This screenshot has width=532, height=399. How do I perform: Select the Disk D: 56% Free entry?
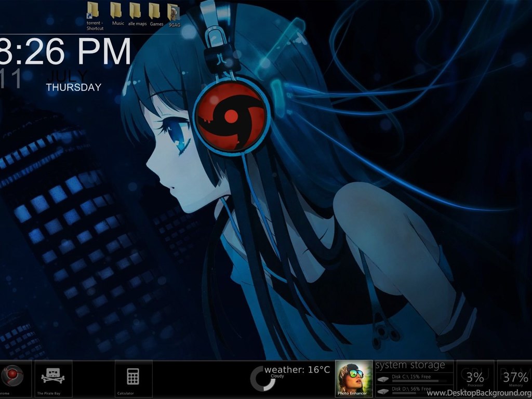click(x=411, y=389)
